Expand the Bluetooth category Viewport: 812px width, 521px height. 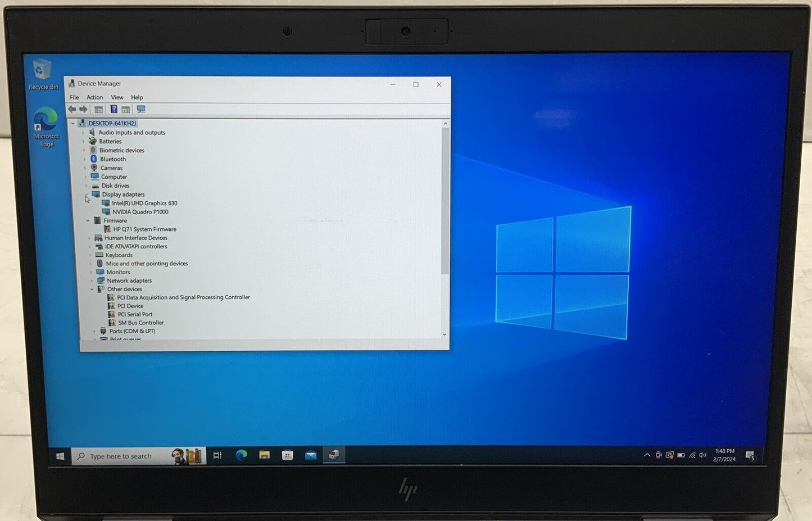pyautogui.click(x=85, y=159)
